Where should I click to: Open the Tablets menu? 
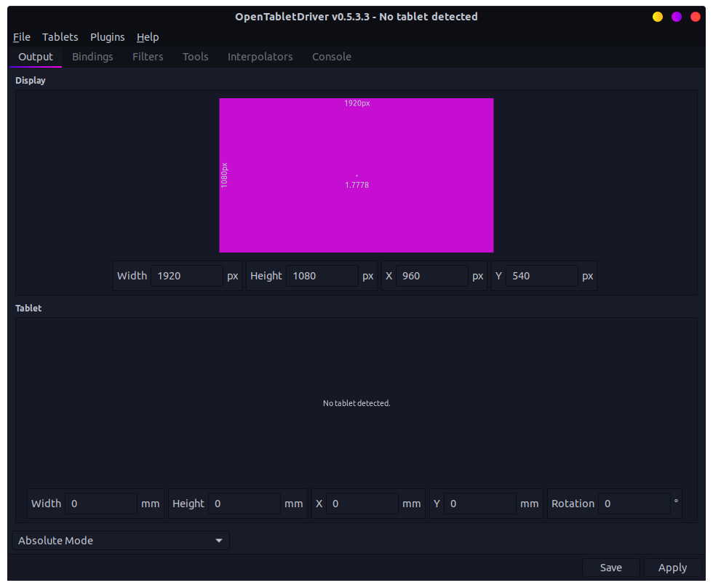pos(60,37)
